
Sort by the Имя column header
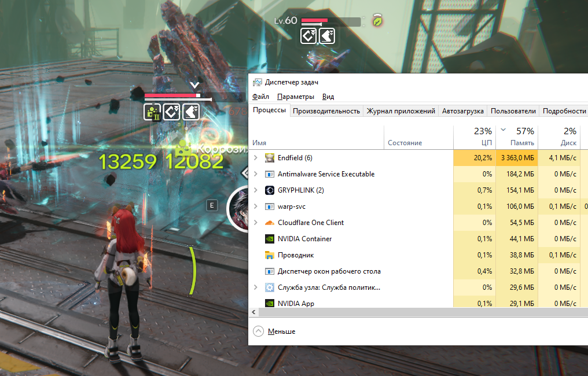316,137
